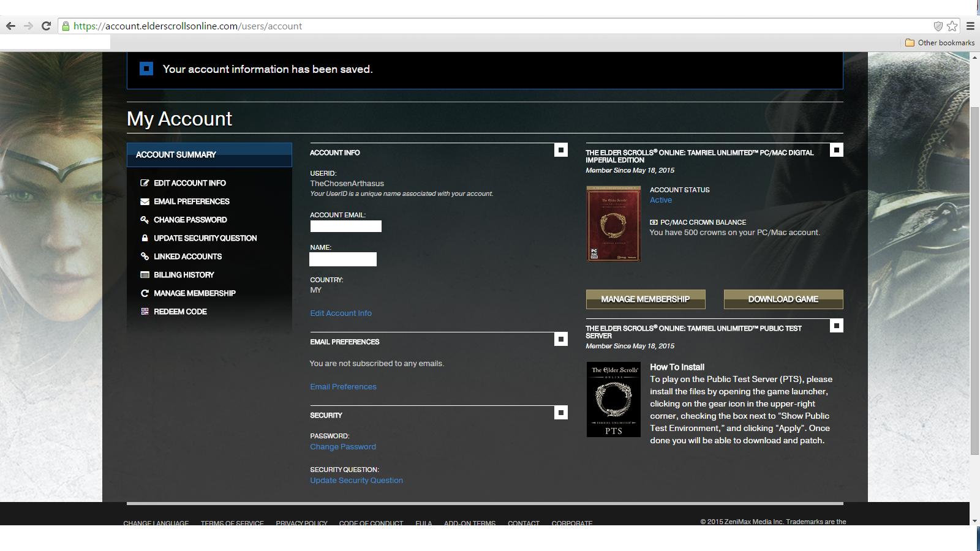Click the scrollbar down arrow
980x551 pixels.
[974, 520]
